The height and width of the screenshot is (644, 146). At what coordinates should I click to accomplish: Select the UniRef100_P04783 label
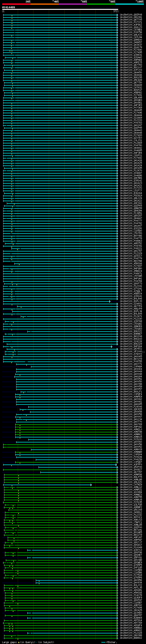pos(131,123)
